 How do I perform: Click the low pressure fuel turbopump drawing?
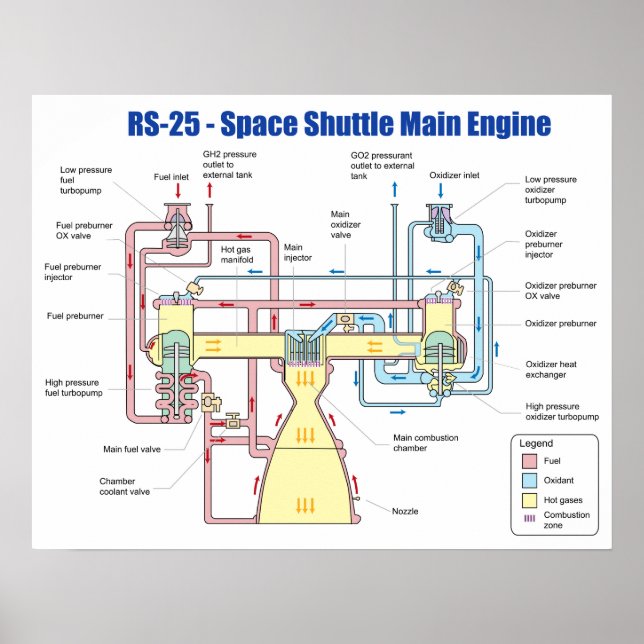point(178,225)
